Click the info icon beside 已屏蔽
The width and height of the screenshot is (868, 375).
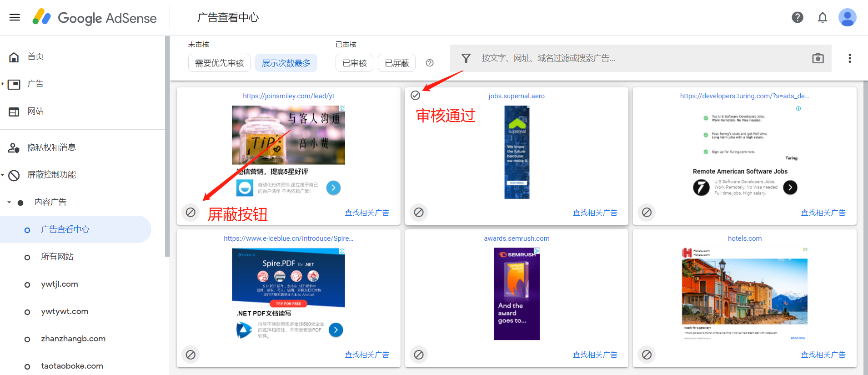coord(429,63)
